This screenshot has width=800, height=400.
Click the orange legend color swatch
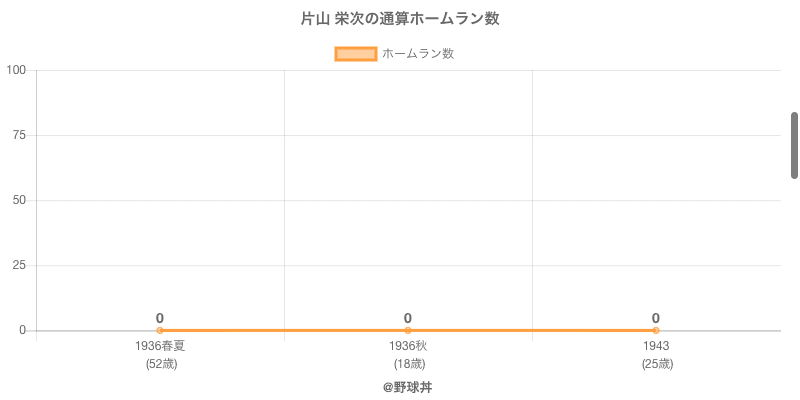click(x=356, y=54)
